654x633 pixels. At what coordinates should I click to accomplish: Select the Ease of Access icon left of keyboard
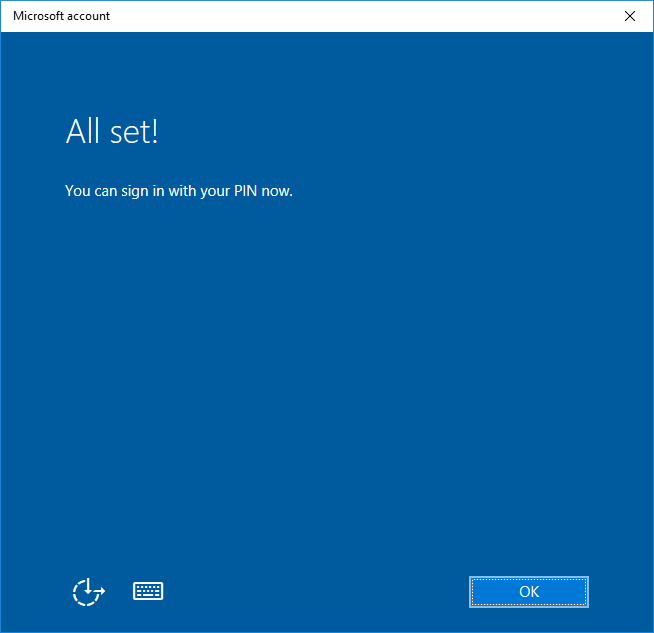(88, 591)
